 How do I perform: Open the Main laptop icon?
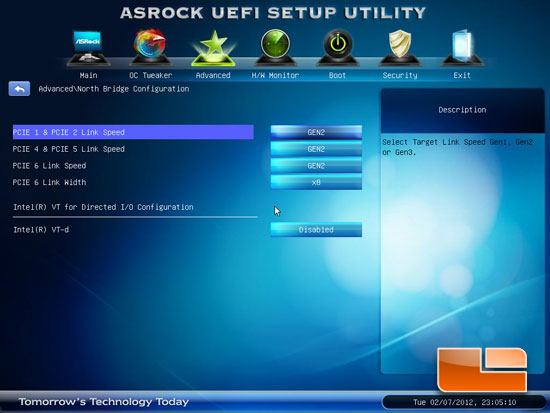click(x=88, y=48)
